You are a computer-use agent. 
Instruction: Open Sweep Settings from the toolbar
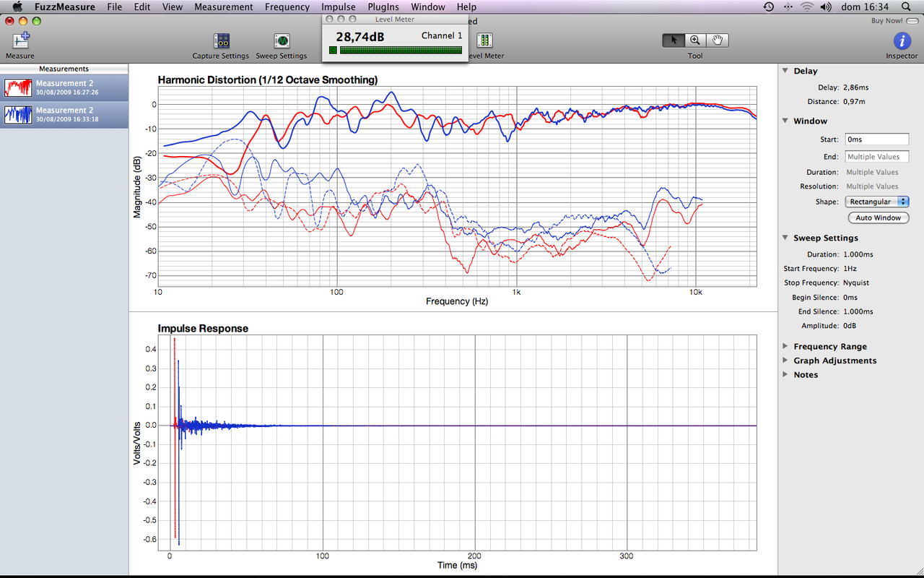click(x=282, y=41)
